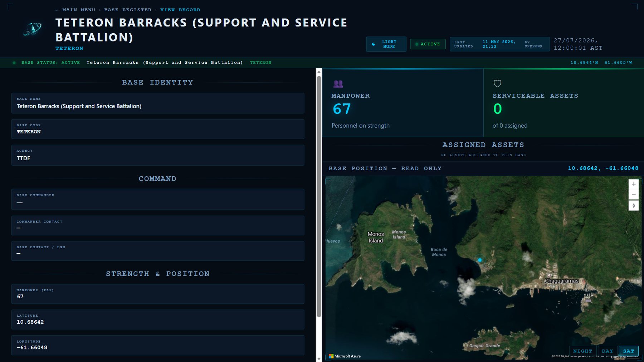The height and width of the screenshot is (362, 644).
Task: Click the Chaguaramas map label
Action: pyautogui.click(x=562, y=281)
